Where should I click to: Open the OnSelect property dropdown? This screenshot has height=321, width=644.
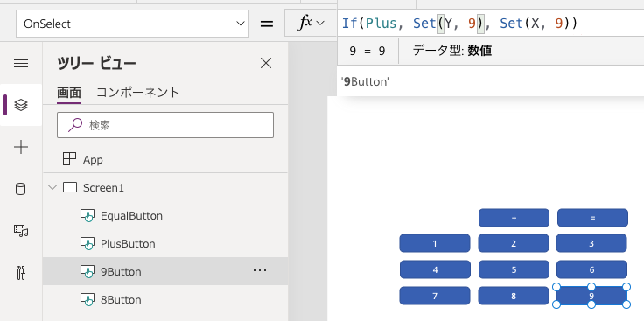point(132,24)
